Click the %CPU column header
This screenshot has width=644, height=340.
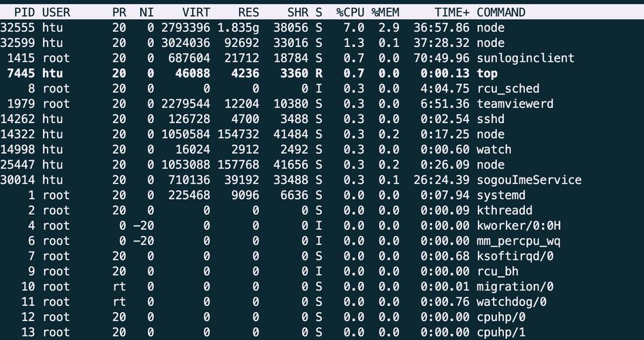[x=350, y=12]
